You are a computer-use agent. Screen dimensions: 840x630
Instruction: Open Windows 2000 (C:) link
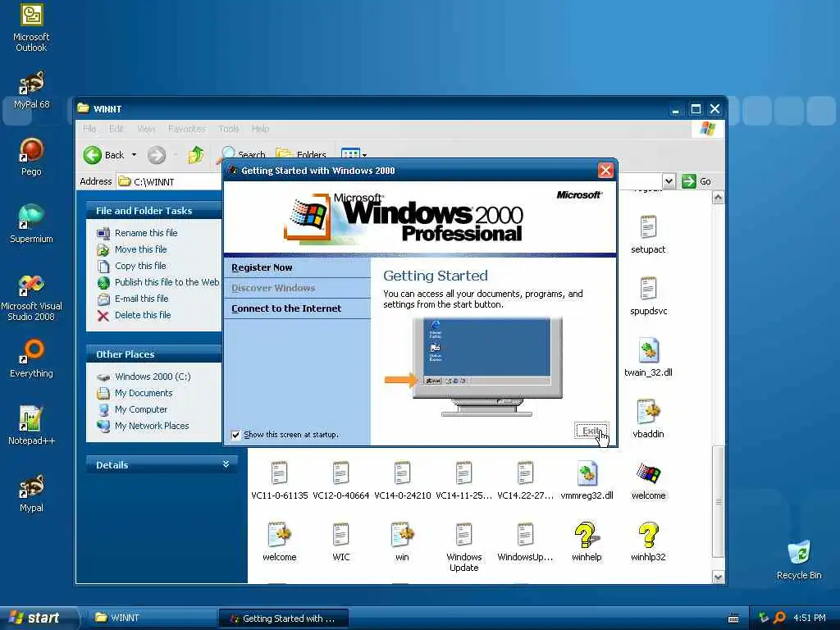click(x=153, y=377)
